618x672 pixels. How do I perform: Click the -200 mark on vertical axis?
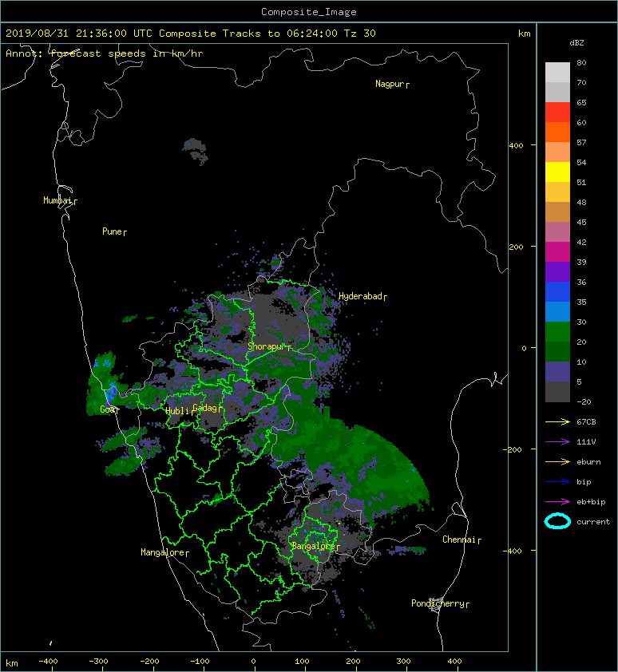[x=513, y=449]
